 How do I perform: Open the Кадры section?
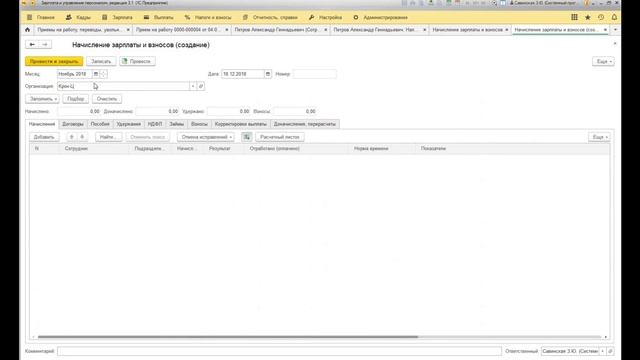[78, 18]
